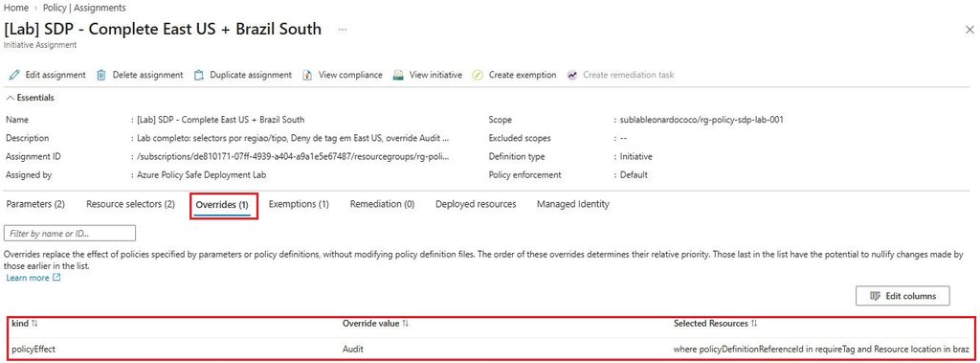
Task: Sort by Override value column arrows
Action: [406, 324]
